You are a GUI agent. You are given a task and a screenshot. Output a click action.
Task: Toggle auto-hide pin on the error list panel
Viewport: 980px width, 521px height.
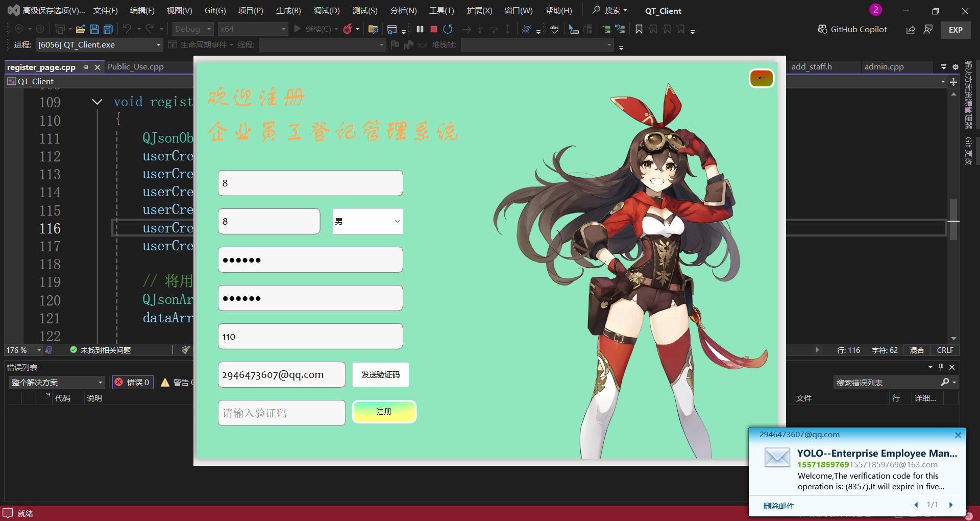(941, 367)
